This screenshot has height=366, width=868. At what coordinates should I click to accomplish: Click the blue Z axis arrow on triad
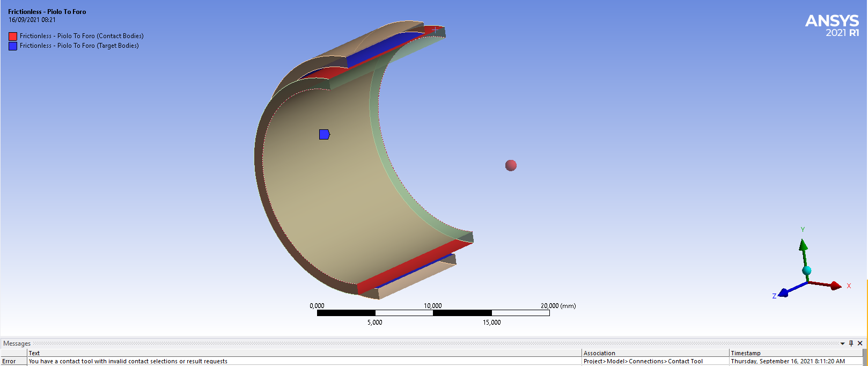coord(784,292)
